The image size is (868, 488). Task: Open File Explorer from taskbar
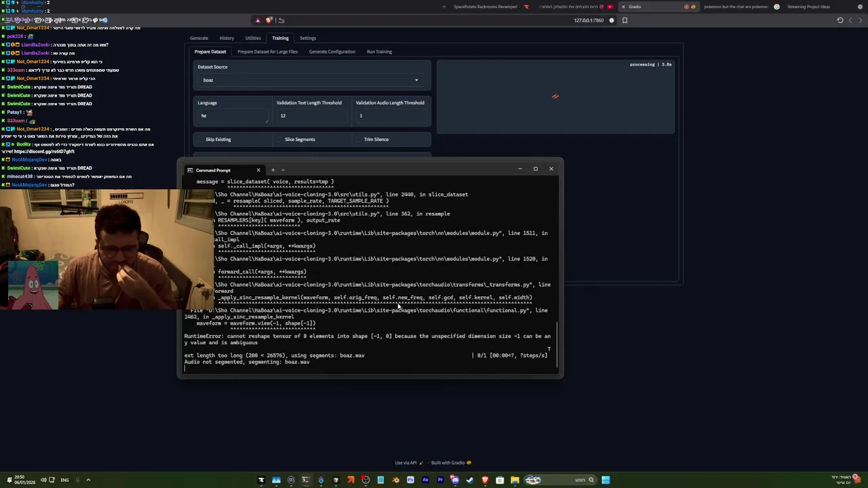pos(515,480)
